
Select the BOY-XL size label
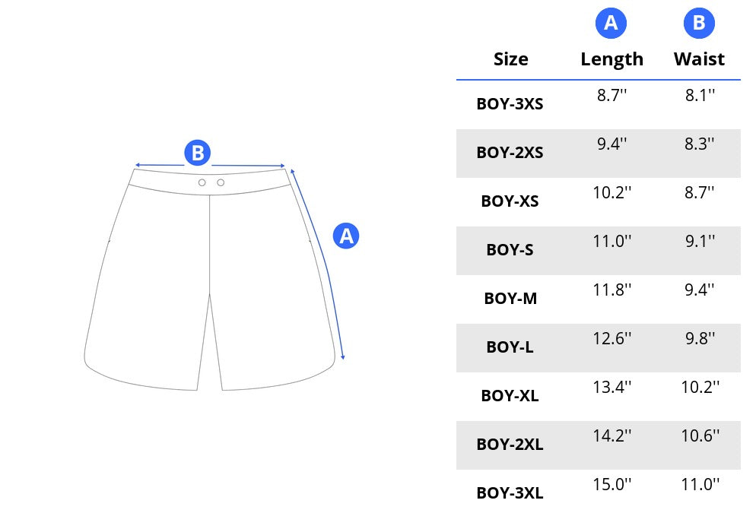coord(510,396)
